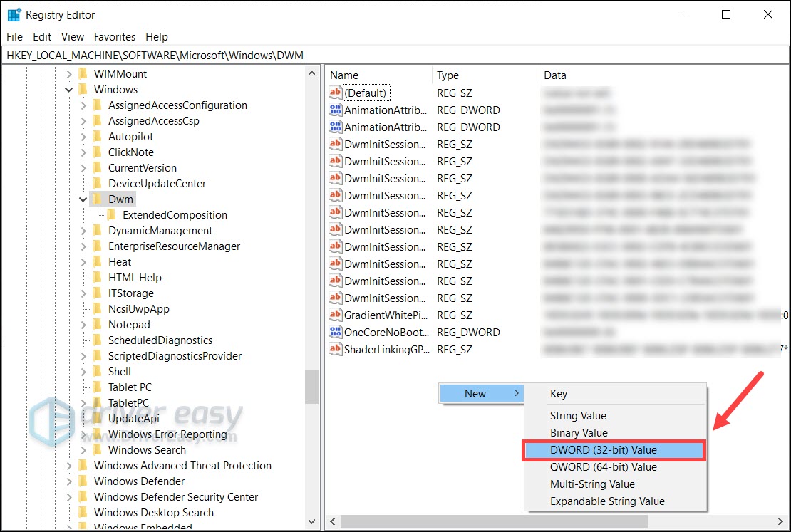The height and width of the screenshot is (532, 791).
Task: Click the folder icon next to DynamicManagement
Action: [98, 231]
